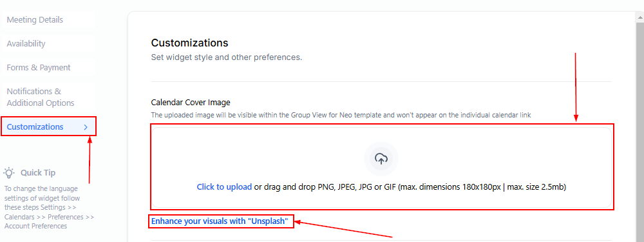Click the Calendar Cover Image label
The image size is (644, 242).
(191, 102)
